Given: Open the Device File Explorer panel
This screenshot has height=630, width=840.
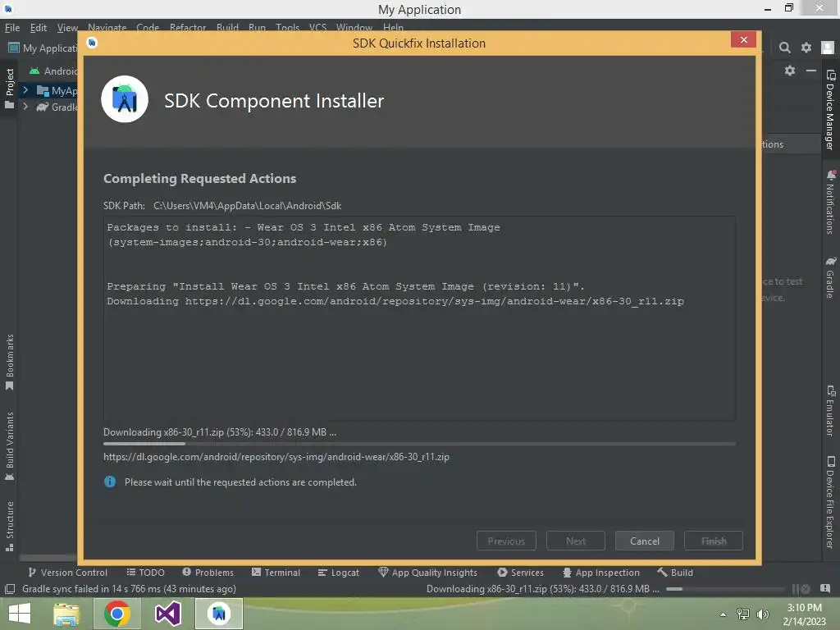Looking at the screenshot, I should pos(830,503).
